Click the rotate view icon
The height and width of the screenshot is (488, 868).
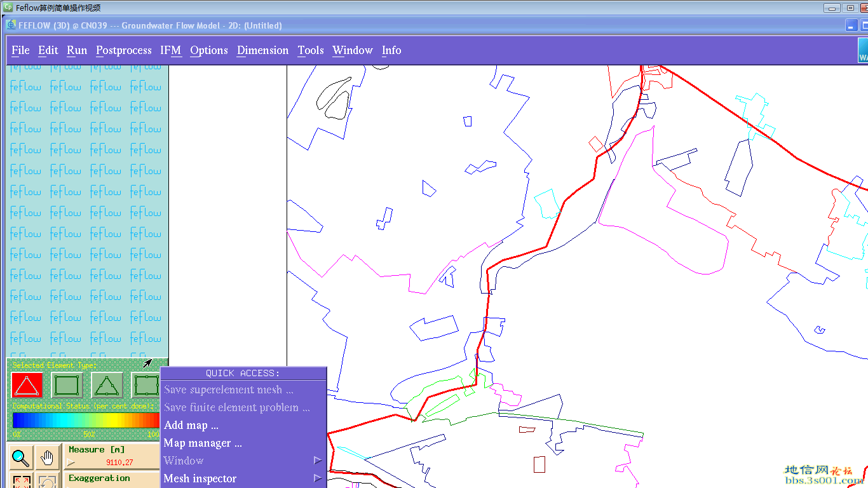pos(47,481)
